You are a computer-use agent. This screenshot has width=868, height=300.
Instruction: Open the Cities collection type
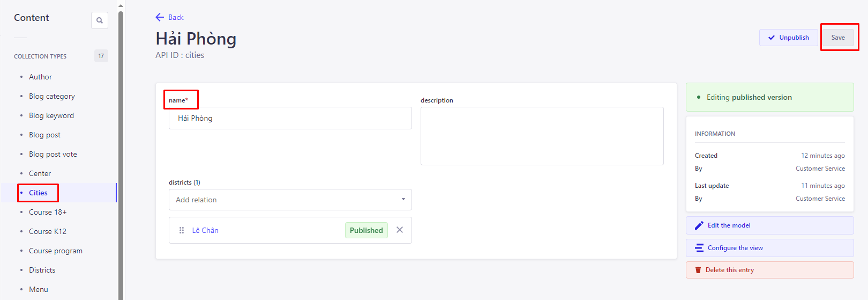tap(38, 193)
